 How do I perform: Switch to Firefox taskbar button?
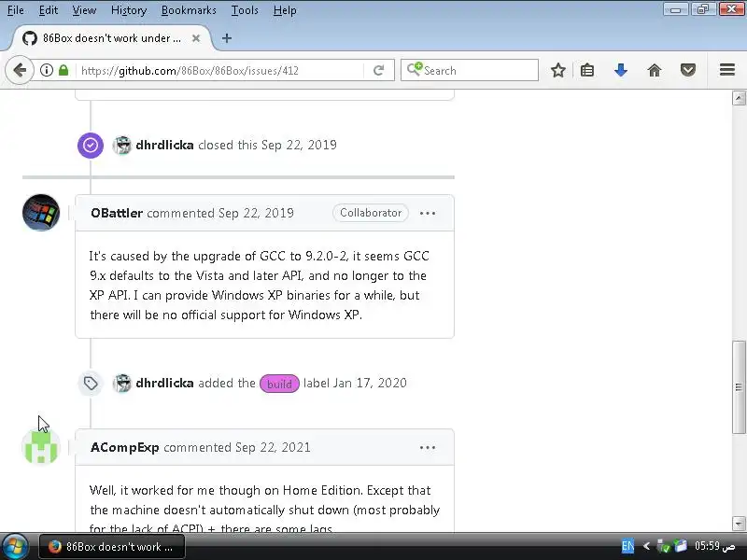tap(112, 547)
